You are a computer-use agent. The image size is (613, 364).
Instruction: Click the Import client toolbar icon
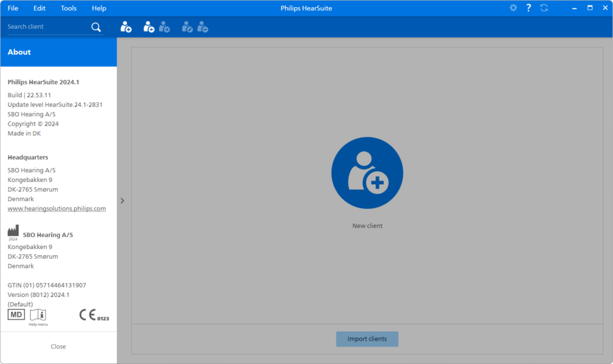pos(148,26)
